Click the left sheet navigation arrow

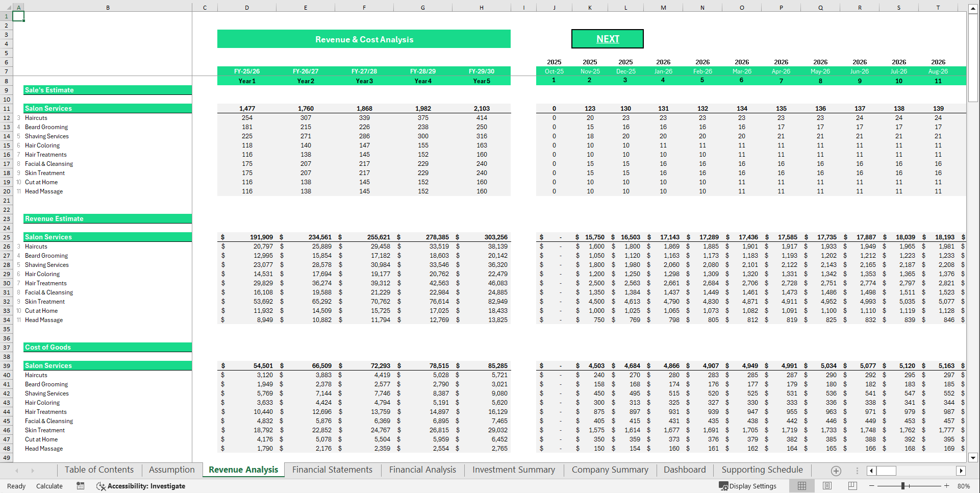(x=16, y=470)
